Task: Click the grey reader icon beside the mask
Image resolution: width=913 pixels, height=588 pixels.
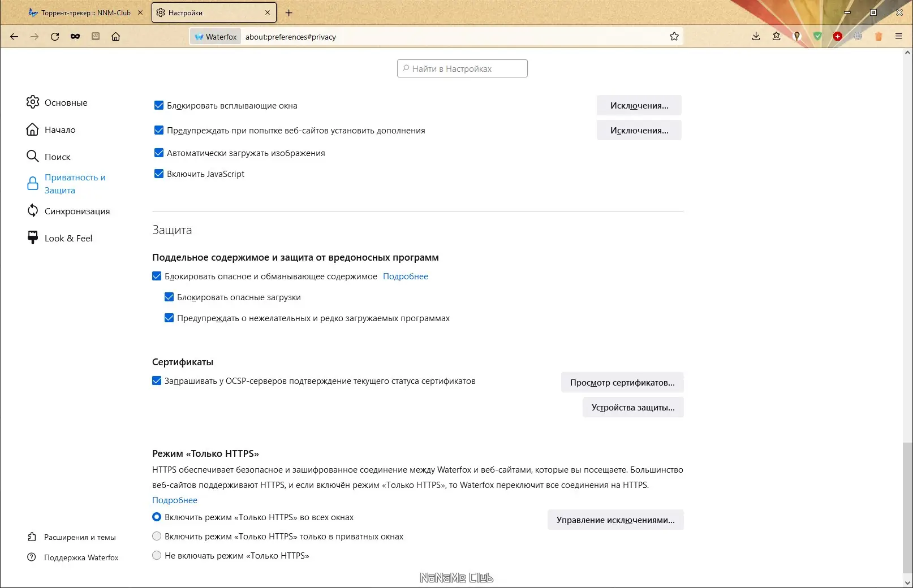Action: 96,37
